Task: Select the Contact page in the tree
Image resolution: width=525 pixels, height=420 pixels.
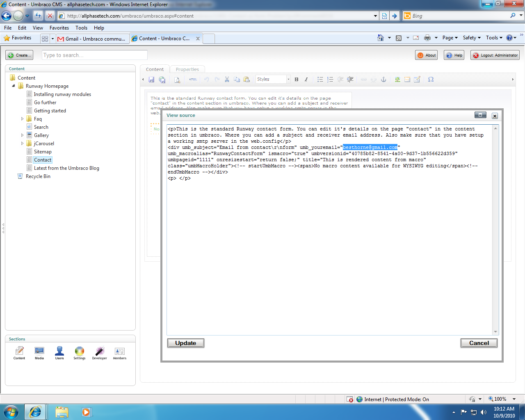Action: 43,160
